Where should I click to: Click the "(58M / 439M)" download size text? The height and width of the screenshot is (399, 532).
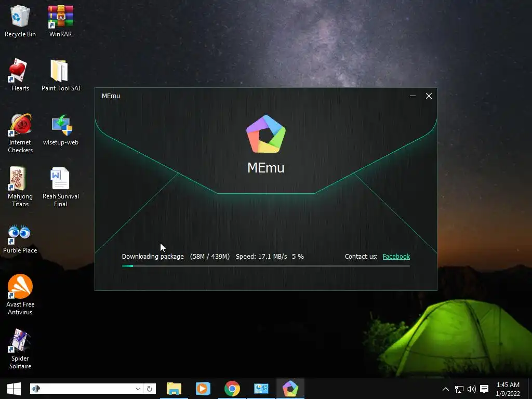[x=210, y=257]
